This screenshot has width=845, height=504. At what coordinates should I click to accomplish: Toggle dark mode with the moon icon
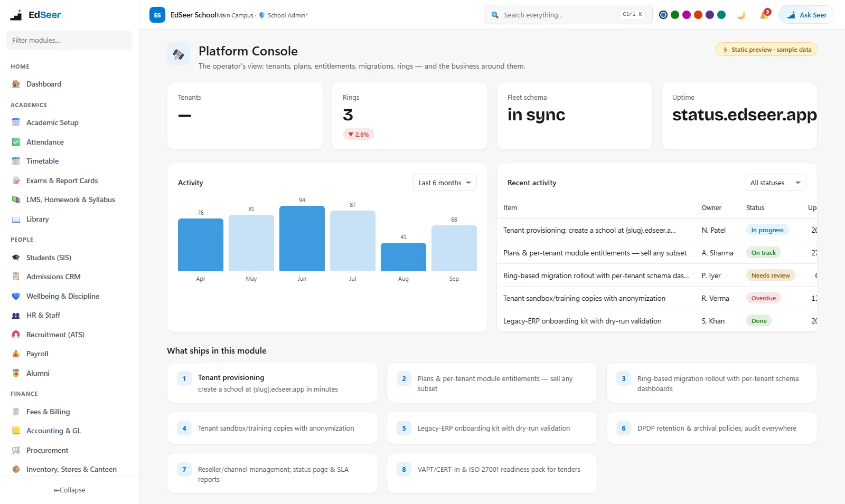click(x=741, y=15)
